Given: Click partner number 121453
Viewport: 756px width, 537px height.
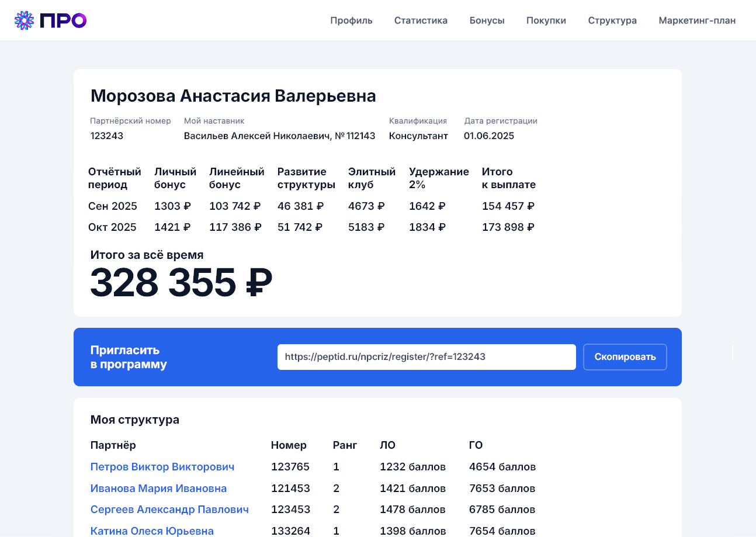Looking at the screenshot, I should click(x=290, y=489).
